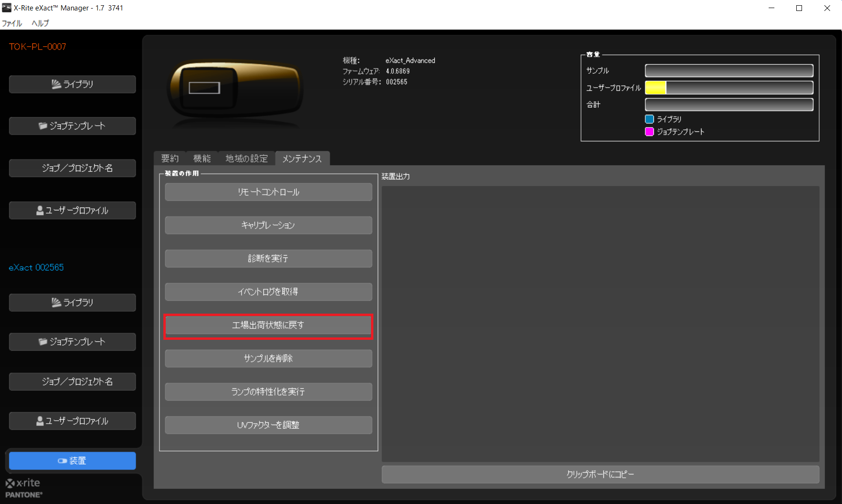Open the ヘルプ menu

point(40,23)
